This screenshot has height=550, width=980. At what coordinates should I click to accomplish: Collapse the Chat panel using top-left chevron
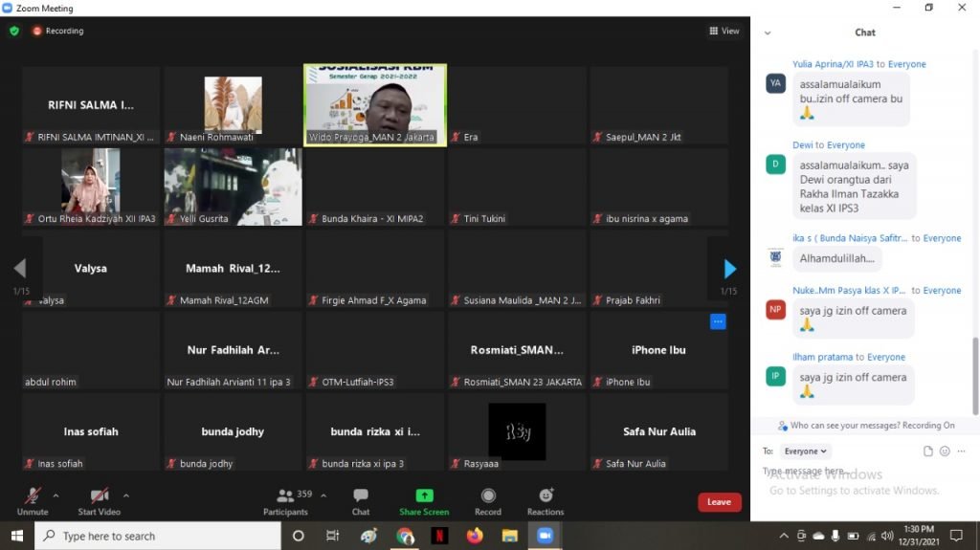point(768,33)
